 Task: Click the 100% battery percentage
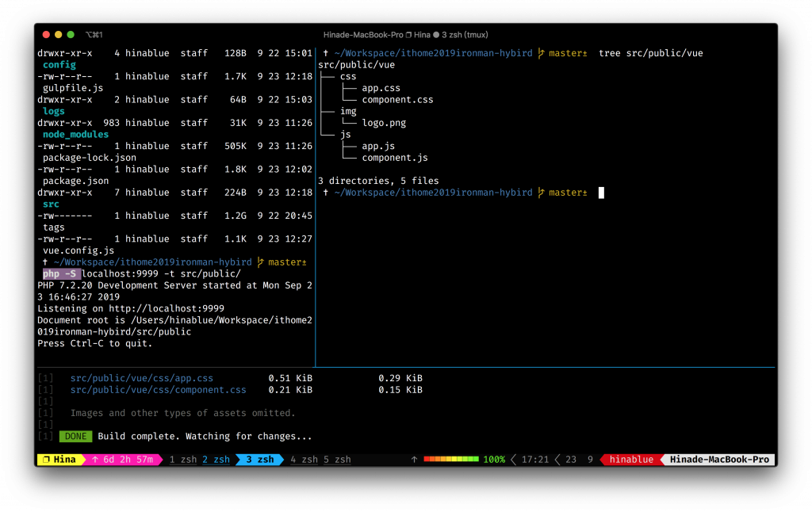pos(494,460)
